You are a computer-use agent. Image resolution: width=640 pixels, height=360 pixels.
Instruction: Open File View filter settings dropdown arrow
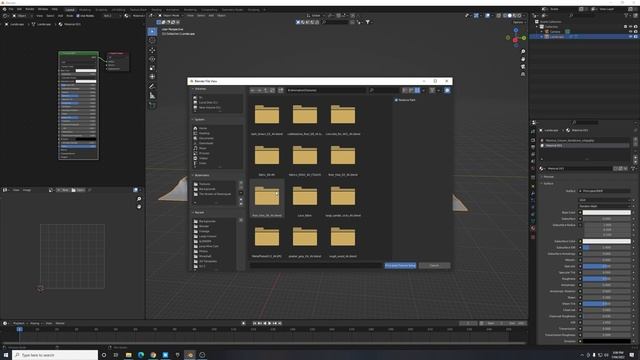(438, 90)
